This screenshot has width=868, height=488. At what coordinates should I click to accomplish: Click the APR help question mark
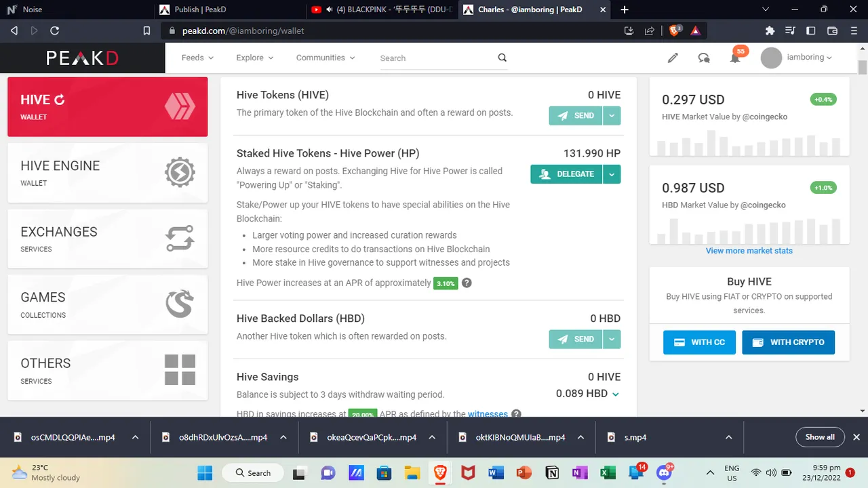click(467, 283)
